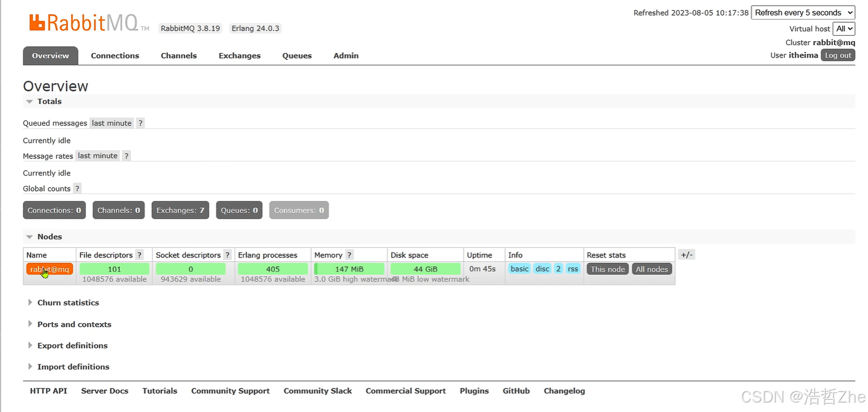The image size is (868, 412).
Task: Open the HTTP API footer link
Action: click(49, 391)
